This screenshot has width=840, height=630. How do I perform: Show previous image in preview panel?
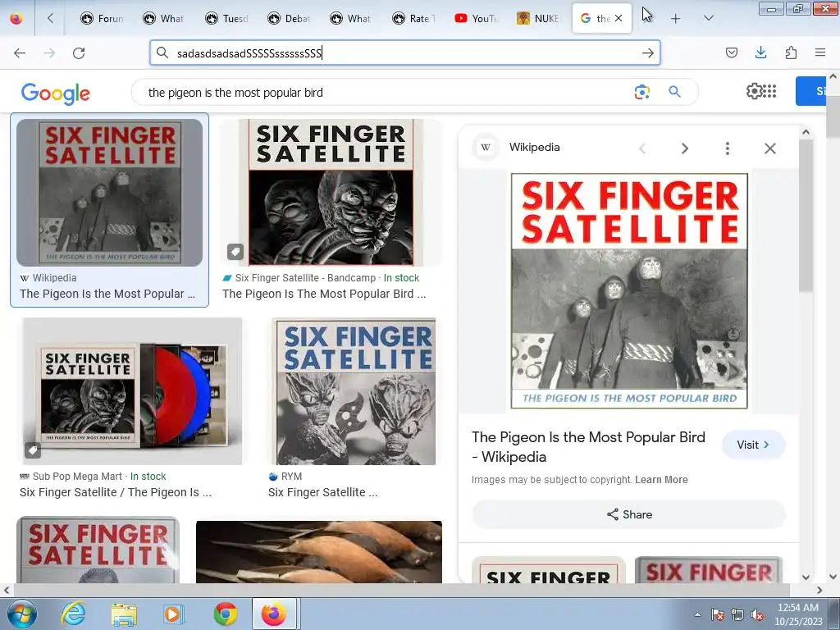(x=642, y=148)
